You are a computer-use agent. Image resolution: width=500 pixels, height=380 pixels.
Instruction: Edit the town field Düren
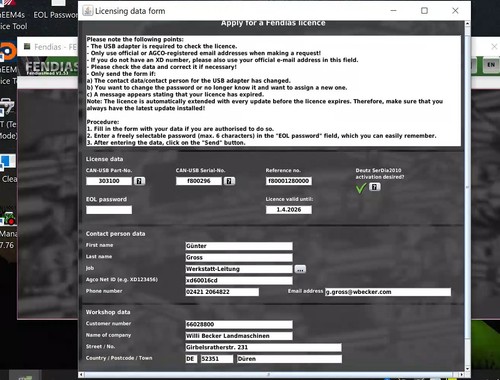[x=289, y=359]
